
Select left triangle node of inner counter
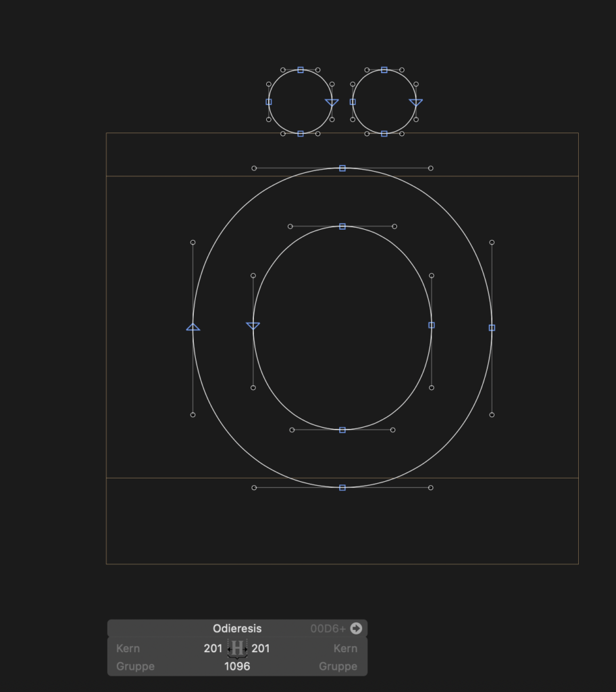click(253, 326)
